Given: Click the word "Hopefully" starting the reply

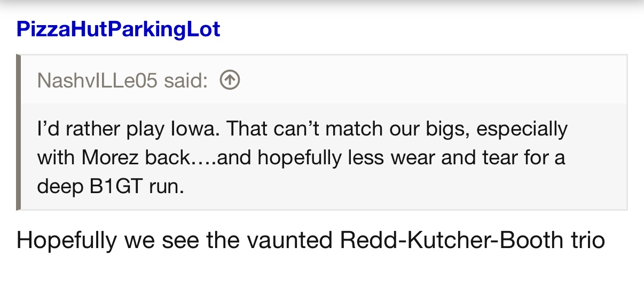Looking at the screenshot, I should tap(66, 240).
